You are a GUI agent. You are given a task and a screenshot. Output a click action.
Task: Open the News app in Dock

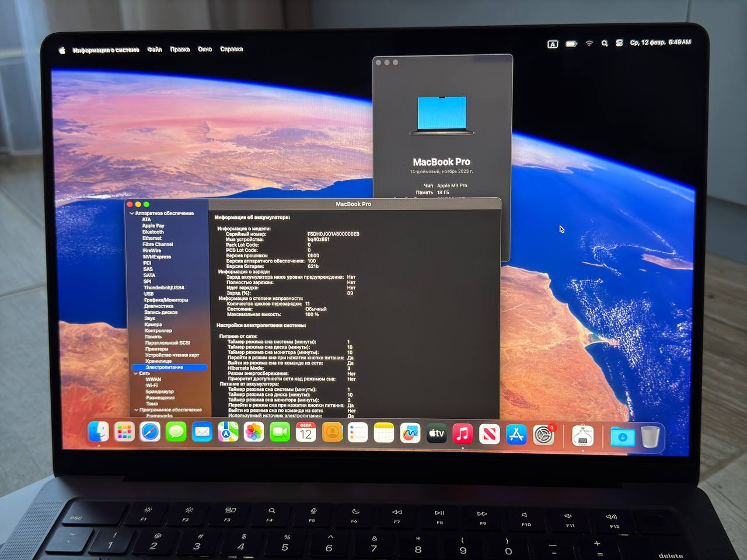(489, 434)
